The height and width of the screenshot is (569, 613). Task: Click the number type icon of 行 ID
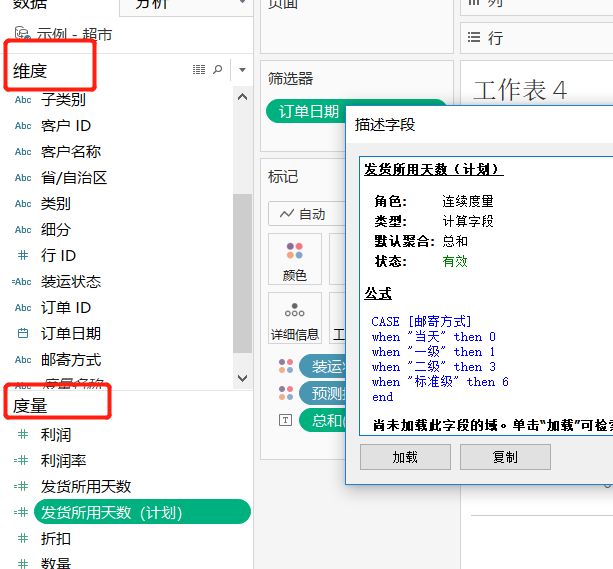(23, 256)
